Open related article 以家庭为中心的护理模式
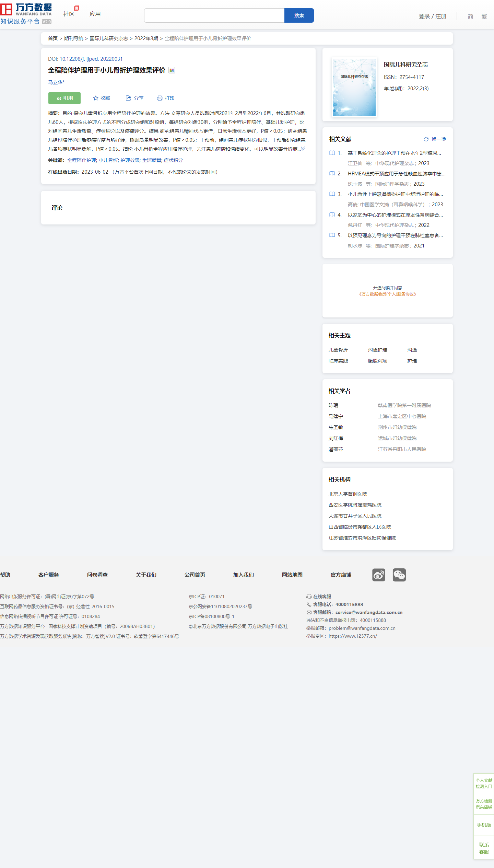Image resolution: width=494 pixels, height=868 pixels. pyautogui.click(x=396, y=215)
